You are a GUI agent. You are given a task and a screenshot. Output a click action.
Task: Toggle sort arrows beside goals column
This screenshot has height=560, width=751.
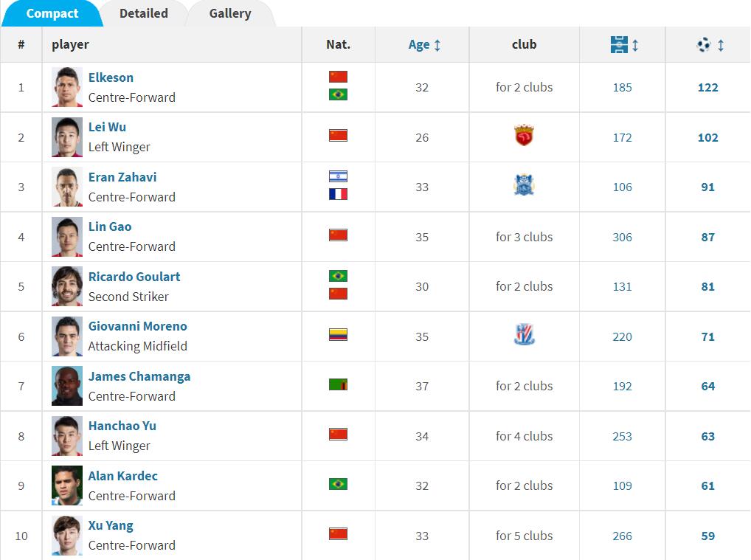720,45
